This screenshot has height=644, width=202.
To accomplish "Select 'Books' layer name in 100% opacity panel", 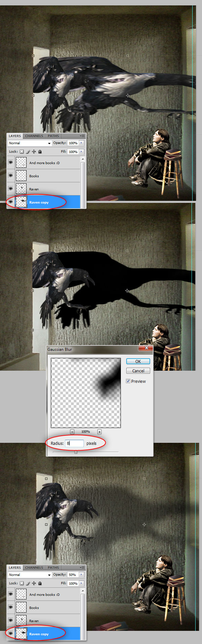I will (x=34, y=176).
